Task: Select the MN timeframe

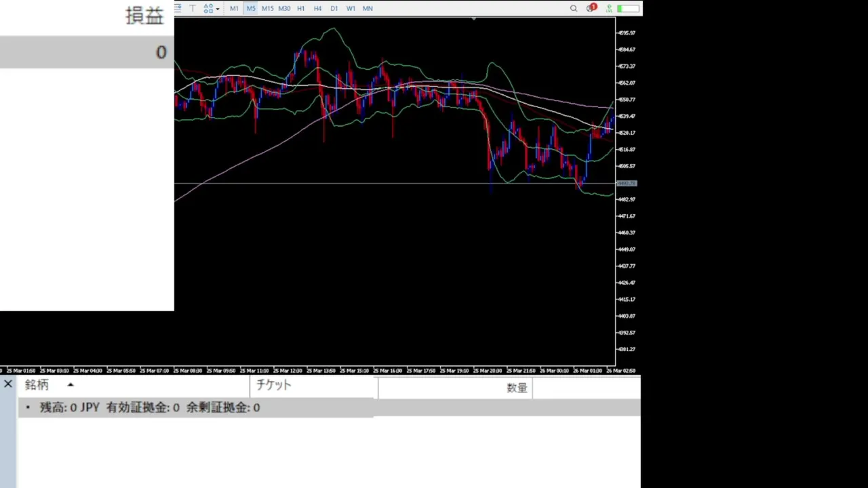Action: pyautogui.click(x=368, y=8)
